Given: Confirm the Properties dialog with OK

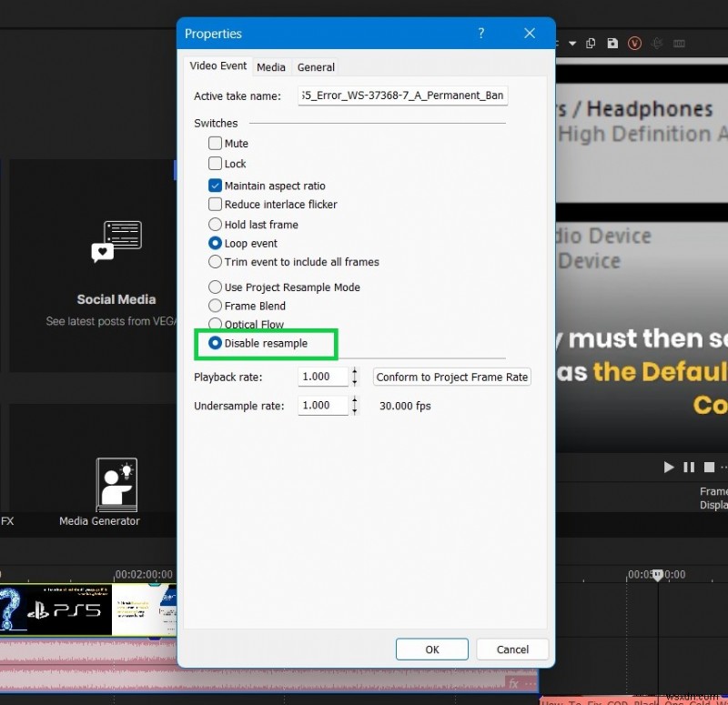Looking at the screenshot, I should pyautogui.click(x=431, y=649).
